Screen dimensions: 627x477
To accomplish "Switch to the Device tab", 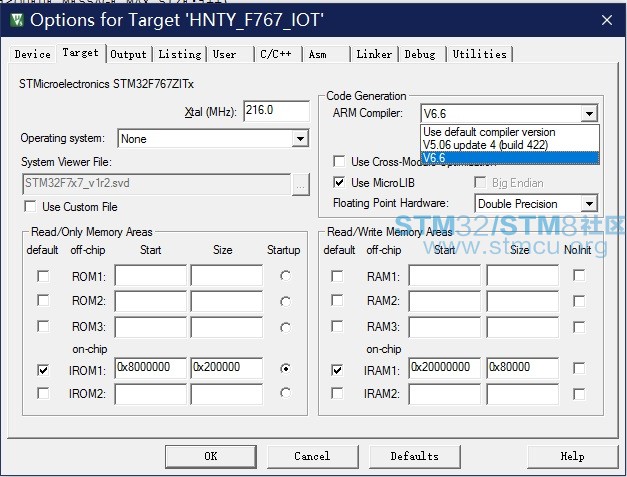I will tap(32, 54).
